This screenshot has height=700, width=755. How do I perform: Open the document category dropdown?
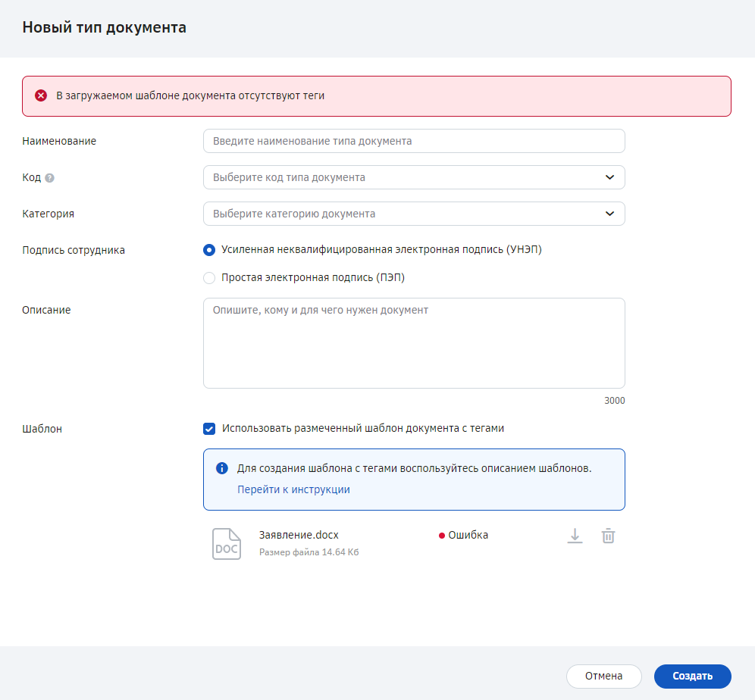414,214
